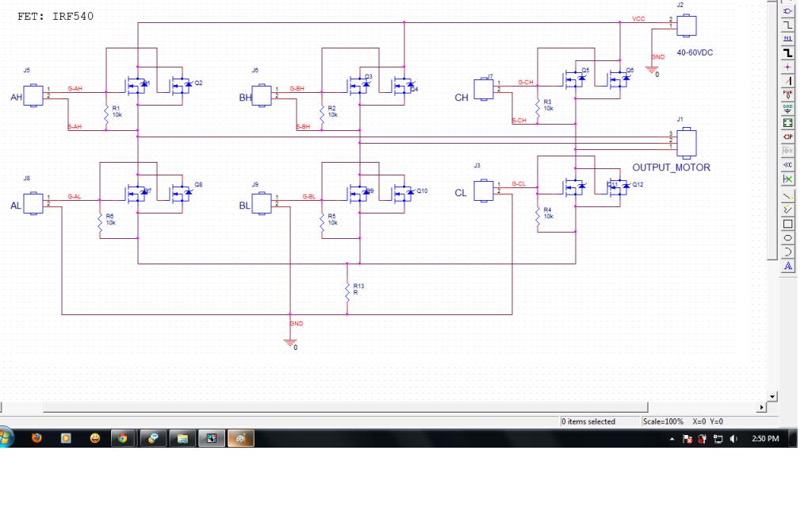
Task: Click the vertical scrollbar down arrow
Action: (772, 397)
